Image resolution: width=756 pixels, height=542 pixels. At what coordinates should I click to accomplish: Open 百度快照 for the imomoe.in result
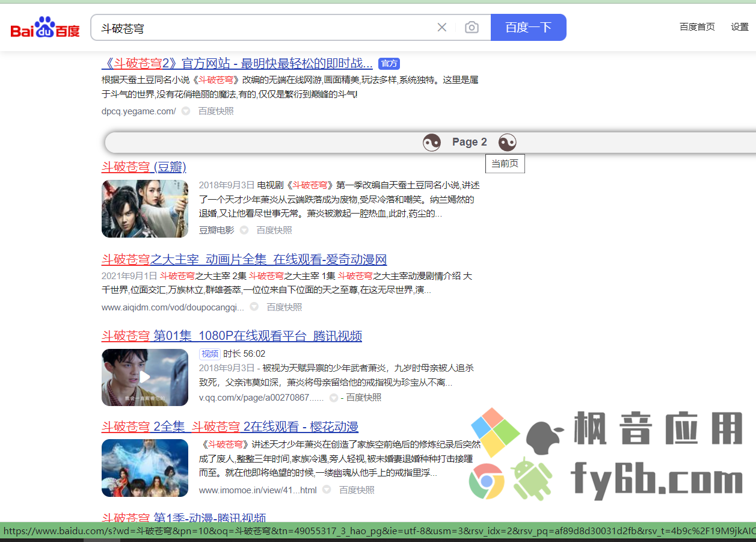point(357,490)
